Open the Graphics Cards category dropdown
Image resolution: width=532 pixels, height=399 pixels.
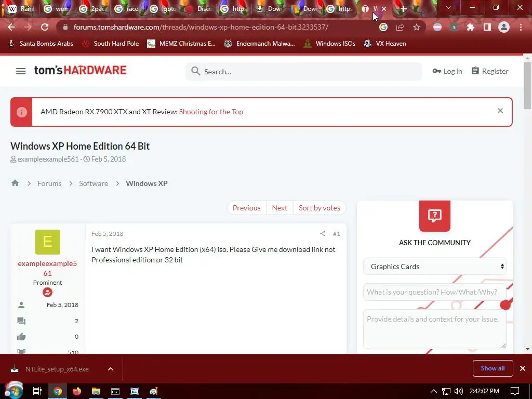(435, 267)
